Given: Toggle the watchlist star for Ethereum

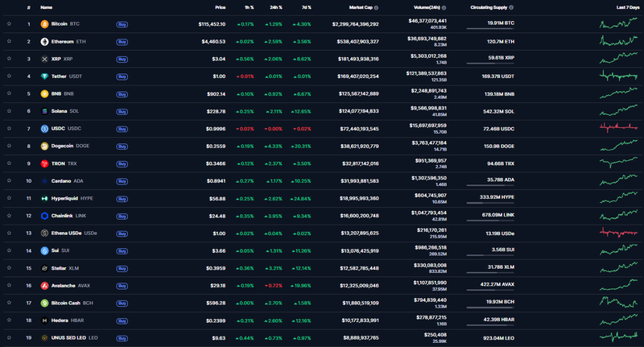Looking at the screenshot, I should pyautogui.click(x=9, y=42).
